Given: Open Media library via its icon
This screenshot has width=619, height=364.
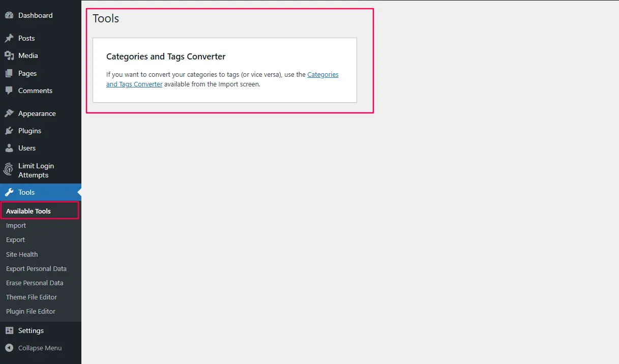Looking at the screenshot, I should pos(10,55).
